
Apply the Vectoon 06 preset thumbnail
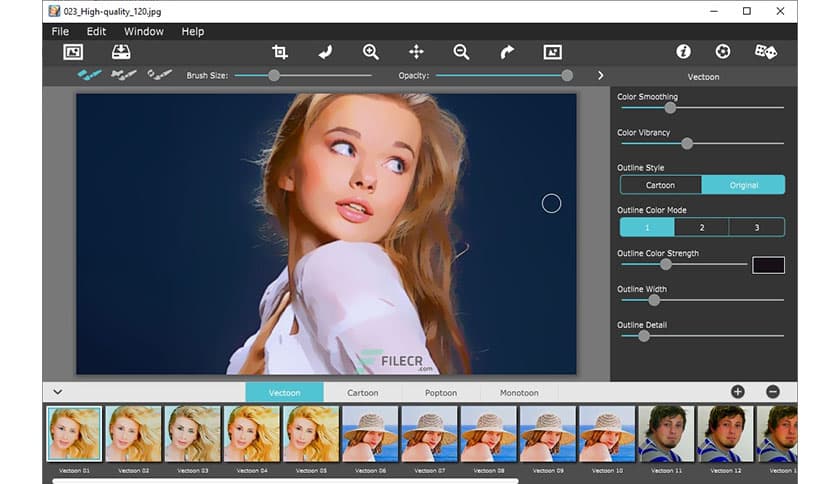click(370, 433)
